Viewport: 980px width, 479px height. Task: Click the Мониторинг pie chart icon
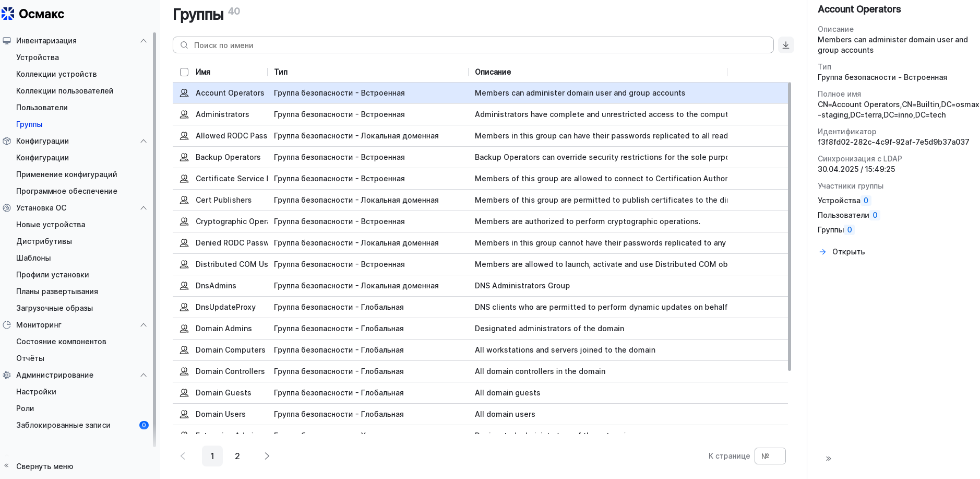pos(7,325)
